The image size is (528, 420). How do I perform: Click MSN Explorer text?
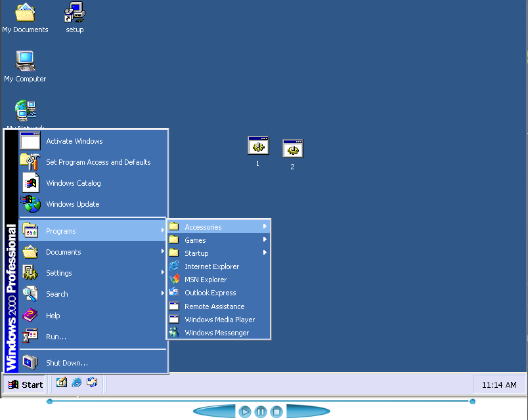click(206, 280)
